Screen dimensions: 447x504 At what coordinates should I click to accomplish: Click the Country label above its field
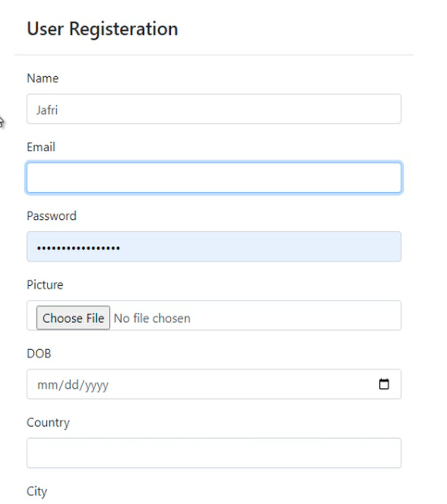[x=48, y=423]
